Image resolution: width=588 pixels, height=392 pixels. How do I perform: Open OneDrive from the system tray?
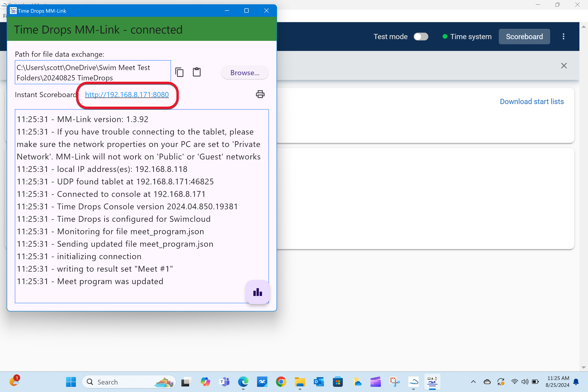(x=487, y=382)
